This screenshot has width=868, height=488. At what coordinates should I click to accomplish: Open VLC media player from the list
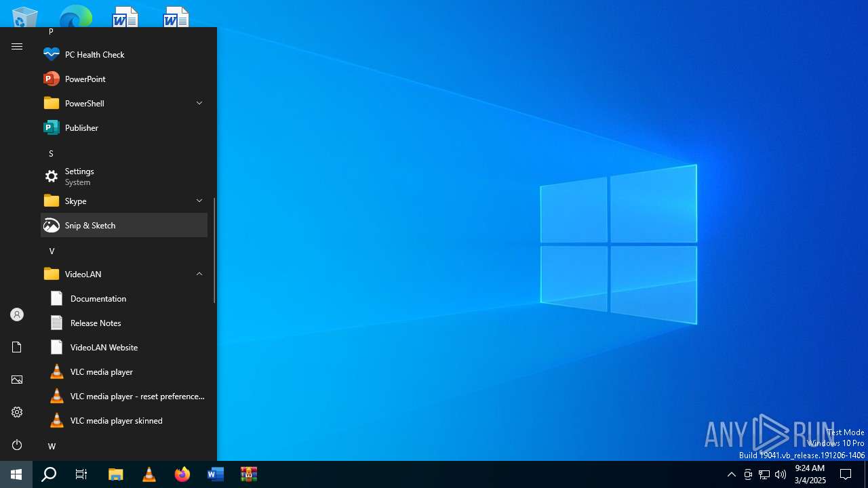coord(124,371)
